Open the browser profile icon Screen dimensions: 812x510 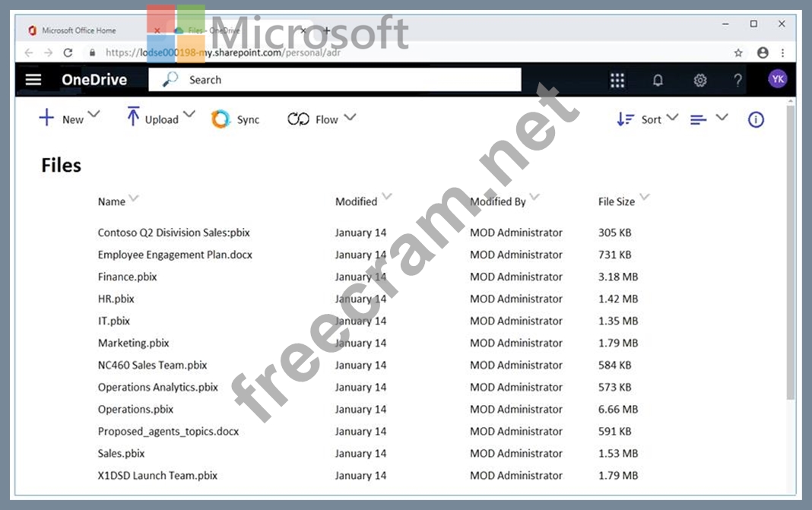(x=763, y=52)
